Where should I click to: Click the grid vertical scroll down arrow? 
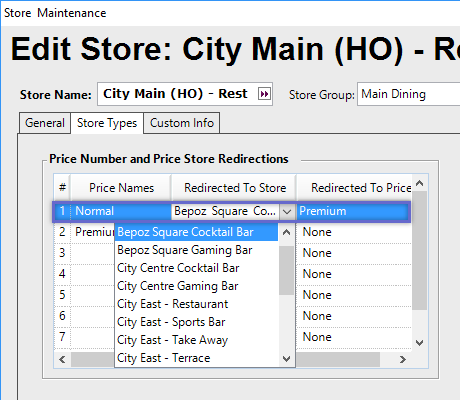click(x=420, y=342)
